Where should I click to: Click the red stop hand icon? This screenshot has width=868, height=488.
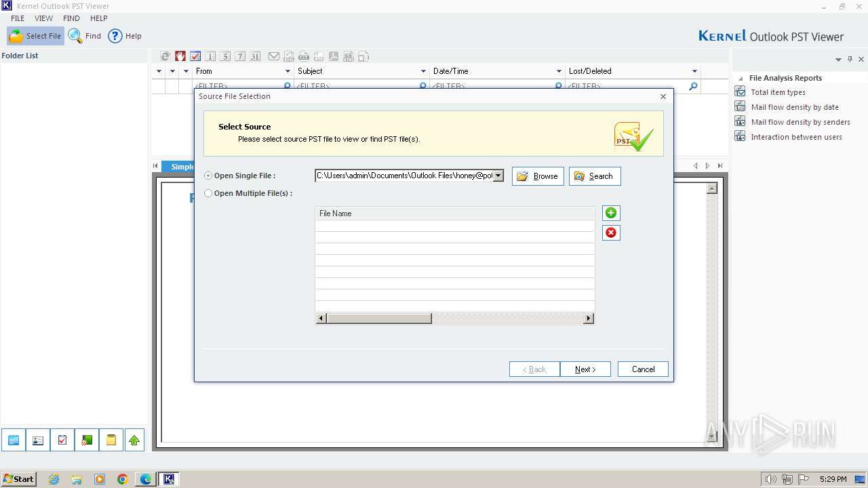tap(180, 56)
